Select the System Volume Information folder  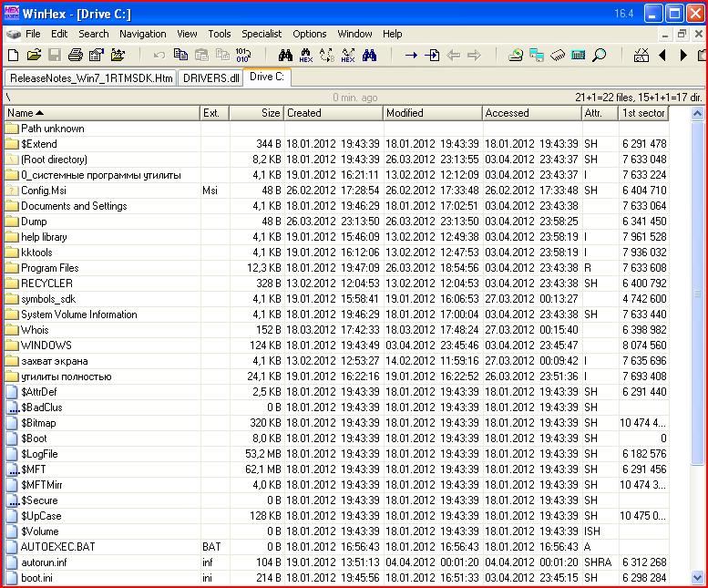point(336,315)
